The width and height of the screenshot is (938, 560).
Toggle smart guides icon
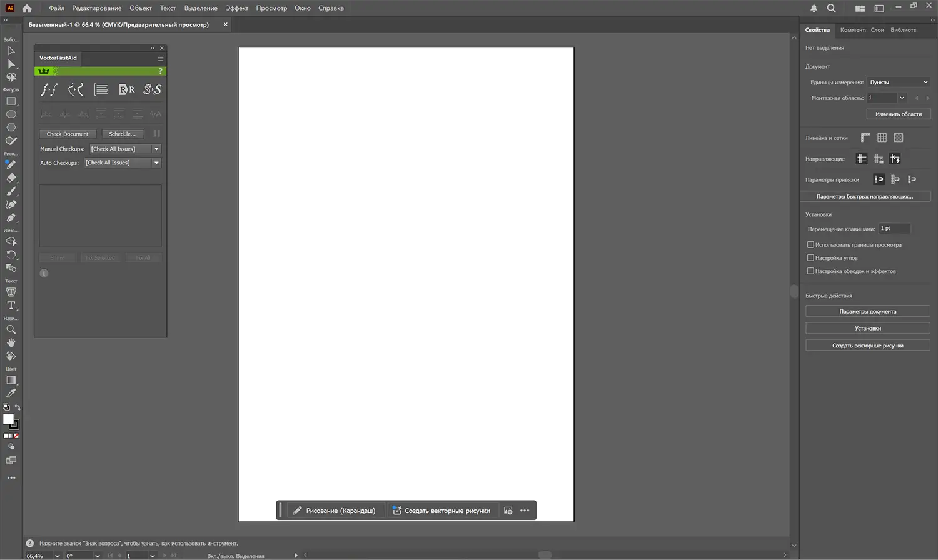coord(895,159)
